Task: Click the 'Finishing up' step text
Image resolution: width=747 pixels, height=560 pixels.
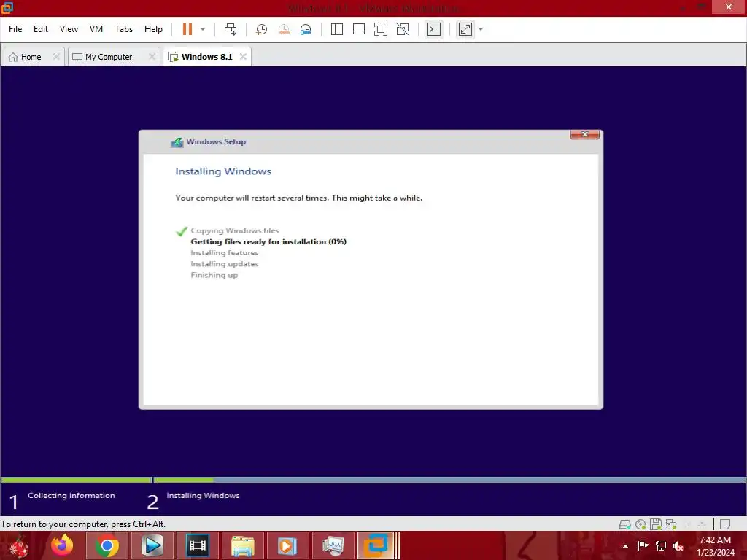Action: pos(214,275)
